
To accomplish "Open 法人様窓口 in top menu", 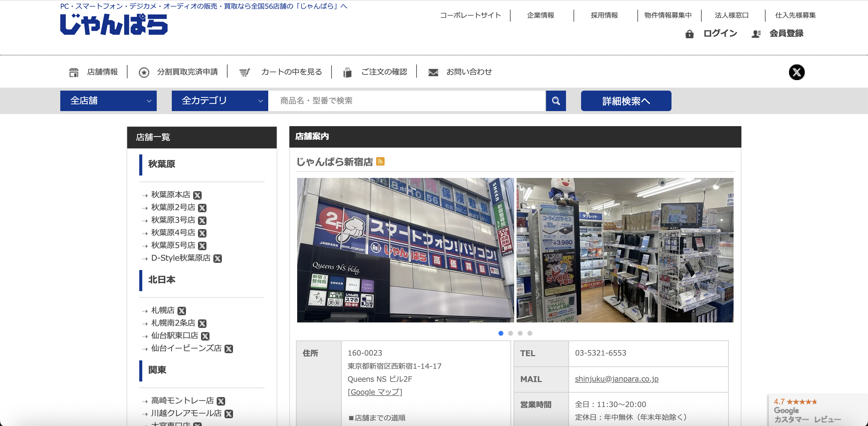I will 731,15.
